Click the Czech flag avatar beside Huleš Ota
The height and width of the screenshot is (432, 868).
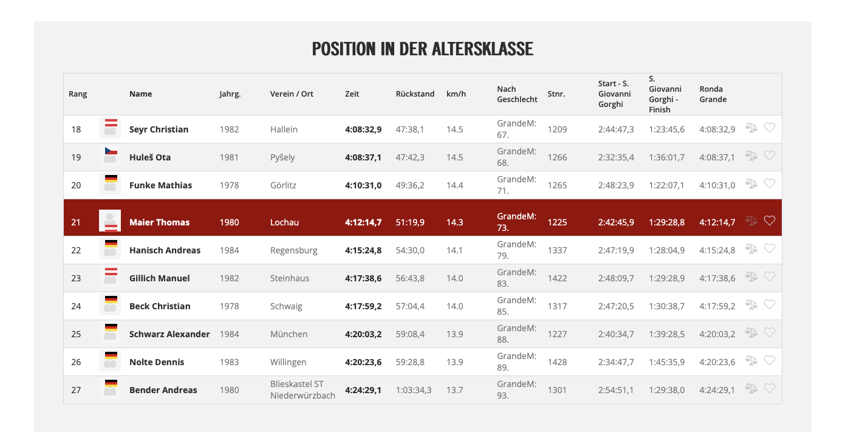pos(110,156)
